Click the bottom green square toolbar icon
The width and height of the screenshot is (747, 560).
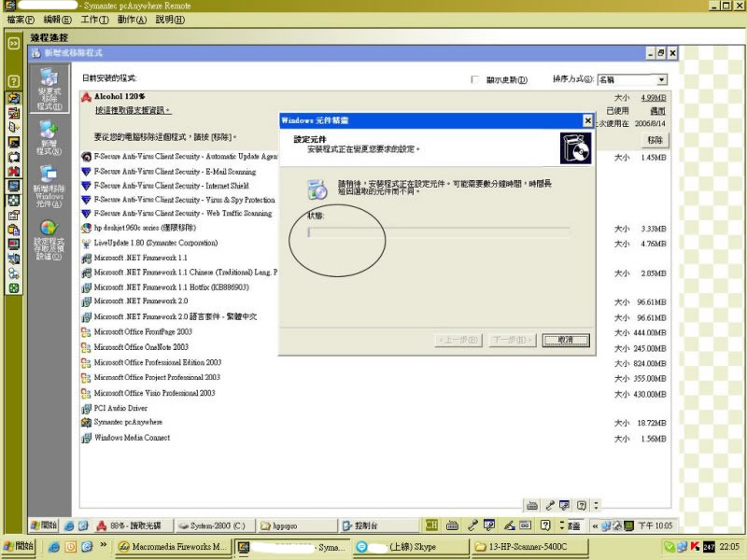click(14, 287)
